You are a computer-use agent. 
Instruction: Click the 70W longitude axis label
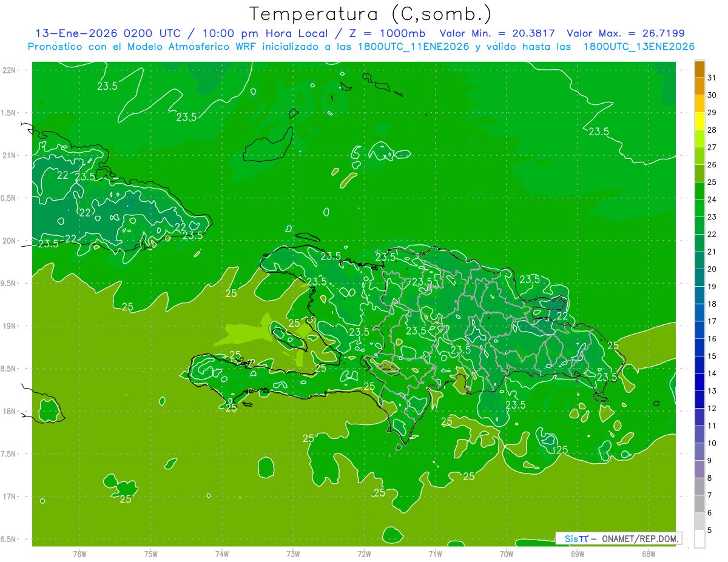506,554
